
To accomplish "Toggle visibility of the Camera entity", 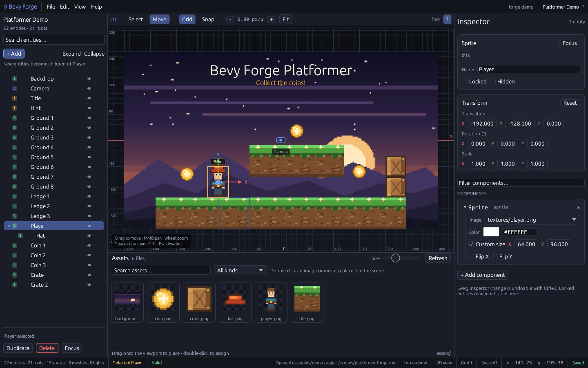I will point(89,88).
